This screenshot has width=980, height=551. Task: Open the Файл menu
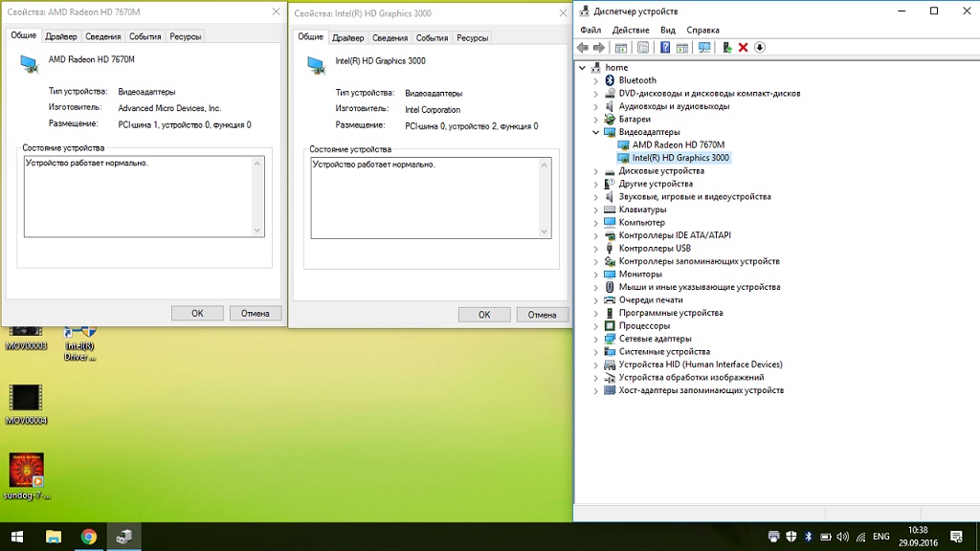click(590, 30)
